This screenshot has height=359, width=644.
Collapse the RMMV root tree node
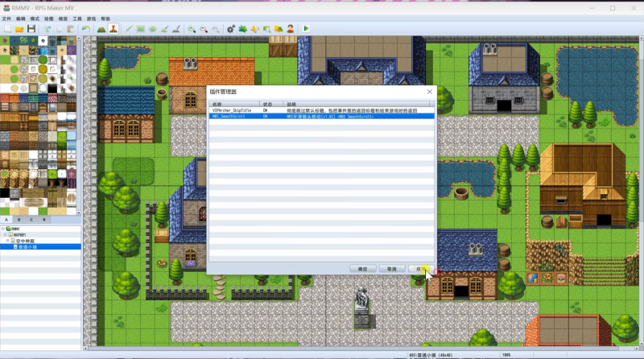point(3,229)
